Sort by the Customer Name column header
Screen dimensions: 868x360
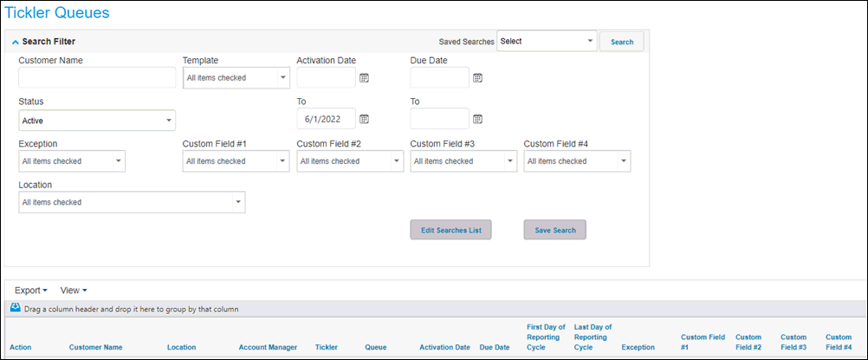coord(96,347)
